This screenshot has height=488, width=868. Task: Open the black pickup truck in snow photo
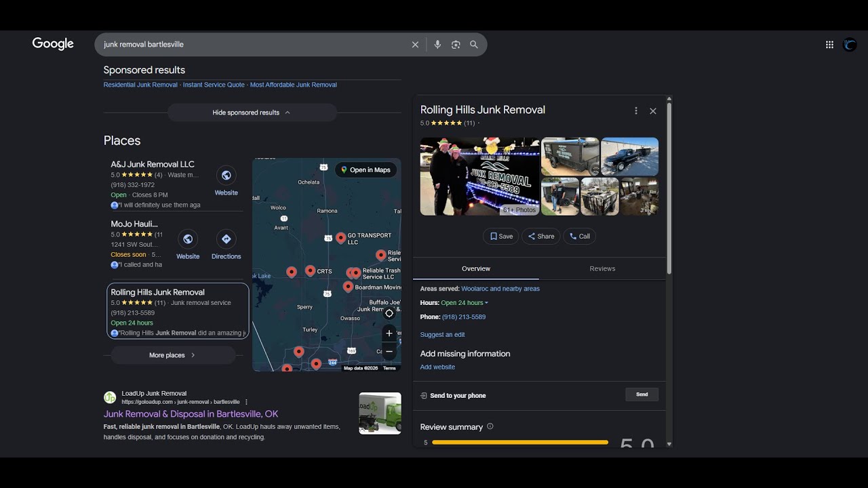(630, 157)
